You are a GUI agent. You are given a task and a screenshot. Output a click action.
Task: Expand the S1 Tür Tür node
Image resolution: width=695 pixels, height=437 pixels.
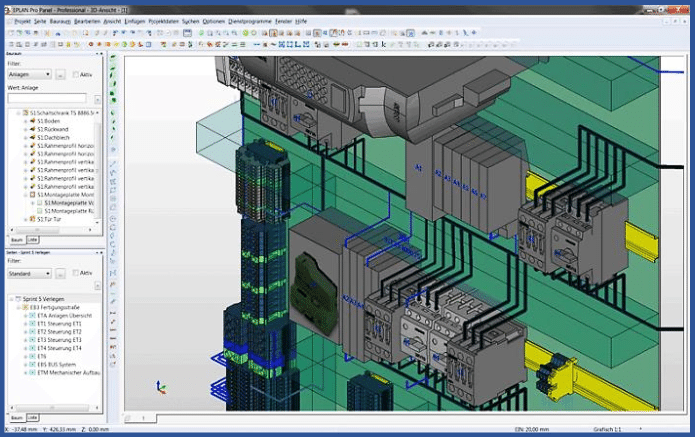pyautogui.click(x=25, y=219)
